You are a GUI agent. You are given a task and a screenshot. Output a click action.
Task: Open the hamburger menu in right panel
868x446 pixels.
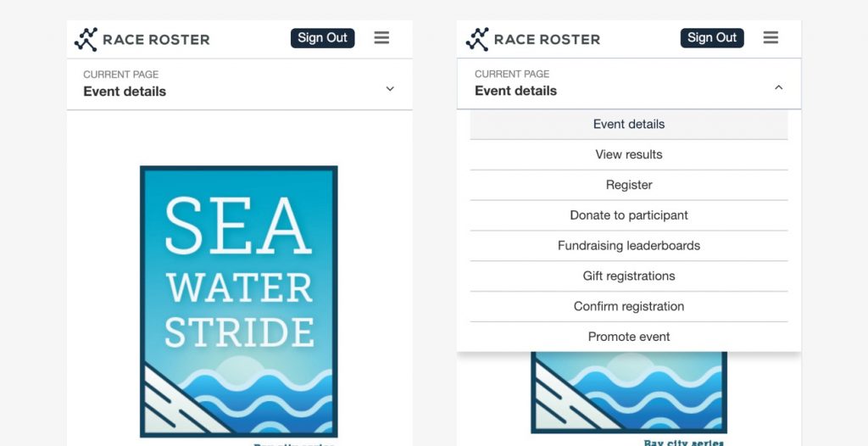pos(771,38)
